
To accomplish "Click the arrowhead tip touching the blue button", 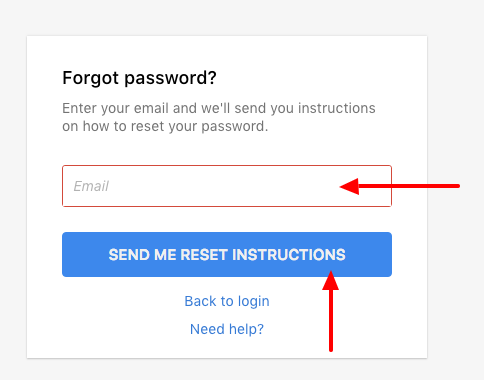I will point(331,272).
